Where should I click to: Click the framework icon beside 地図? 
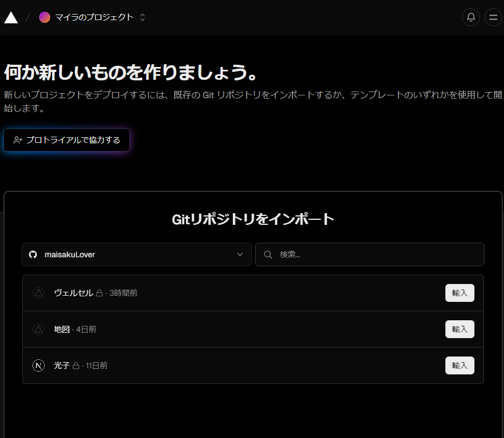(39, 329)
